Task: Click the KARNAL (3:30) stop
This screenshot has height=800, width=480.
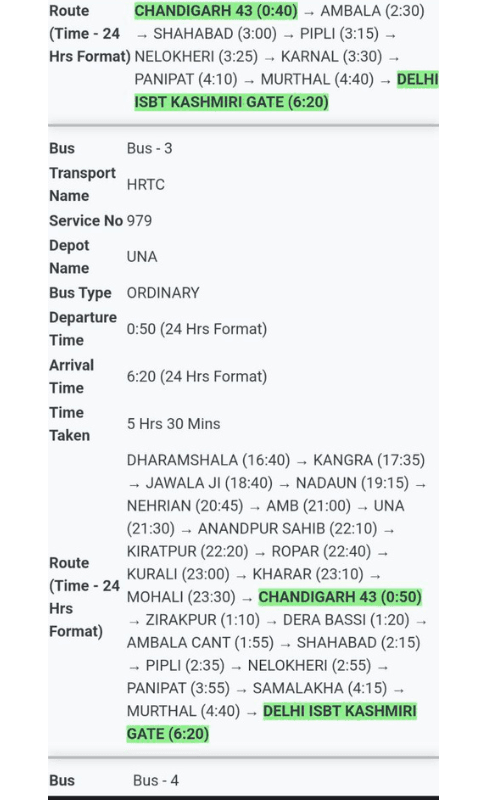Action: (331, 57)
